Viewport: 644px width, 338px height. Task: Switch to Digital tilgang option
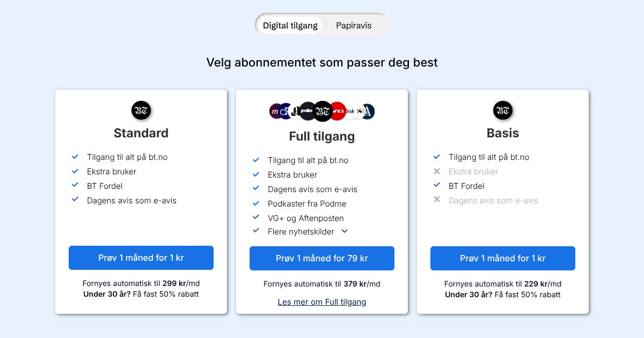coord(290,25)
